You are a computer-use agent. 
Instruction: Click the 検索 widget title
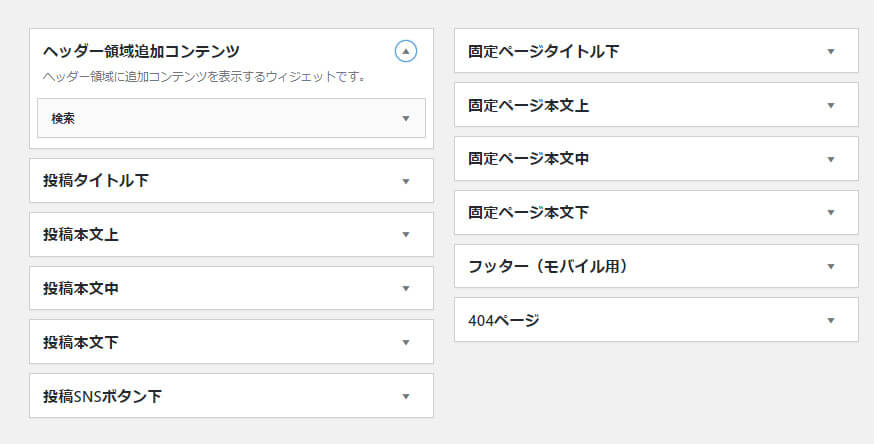(x=63, y=119)
